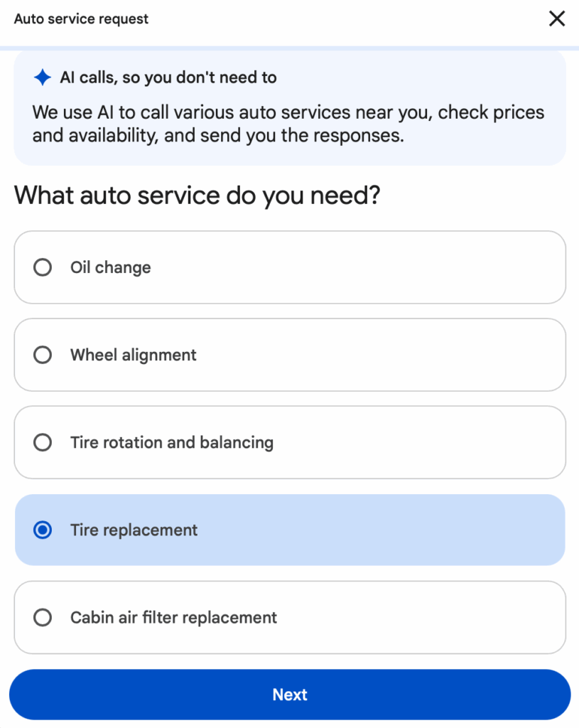Select the Tire rotation and balancing option

click(x=43, y=442)
